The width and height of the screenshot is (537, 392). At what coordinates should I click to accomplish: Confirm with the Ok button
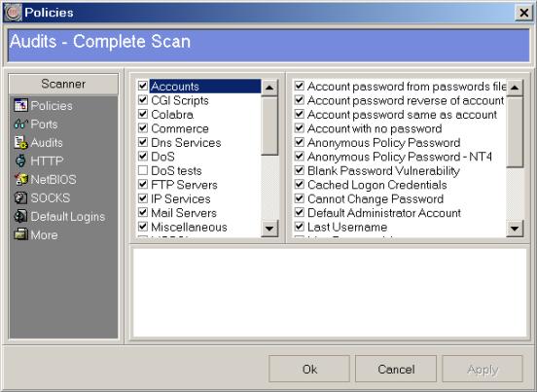(309, 369)
